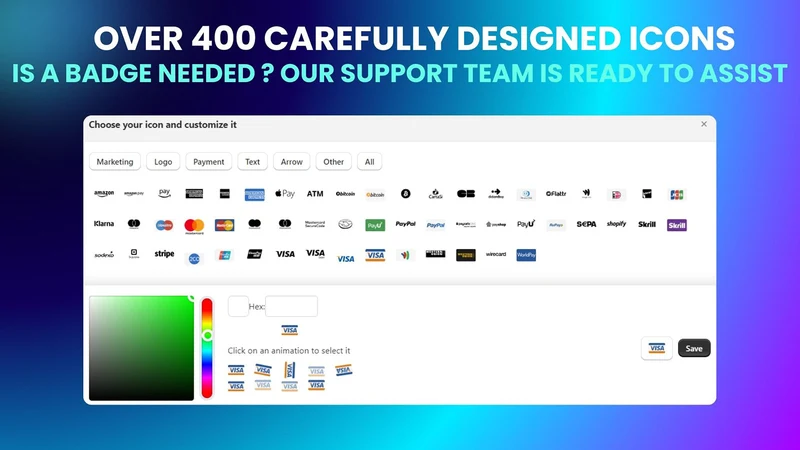Click the Save button
Image resolution: width=800 pixels, height=450 pixels.
pos(694,348)
